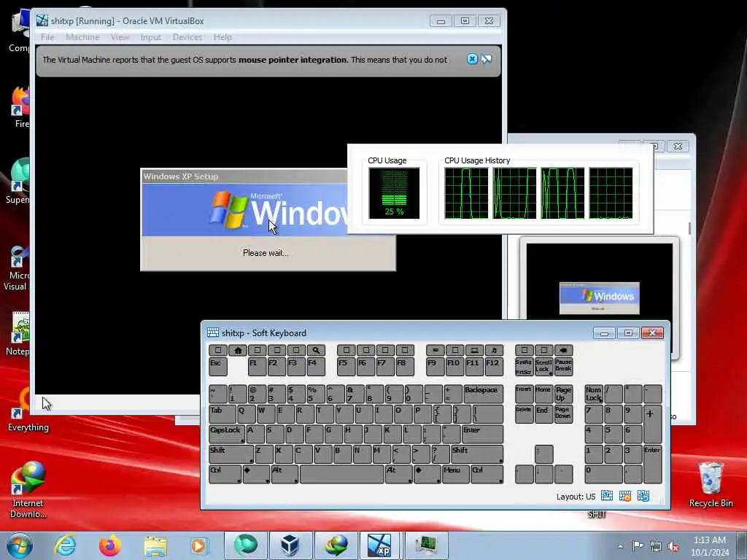Click the don't-show-again icon on notification bar
747x560 pixels.
click(487, 59)
